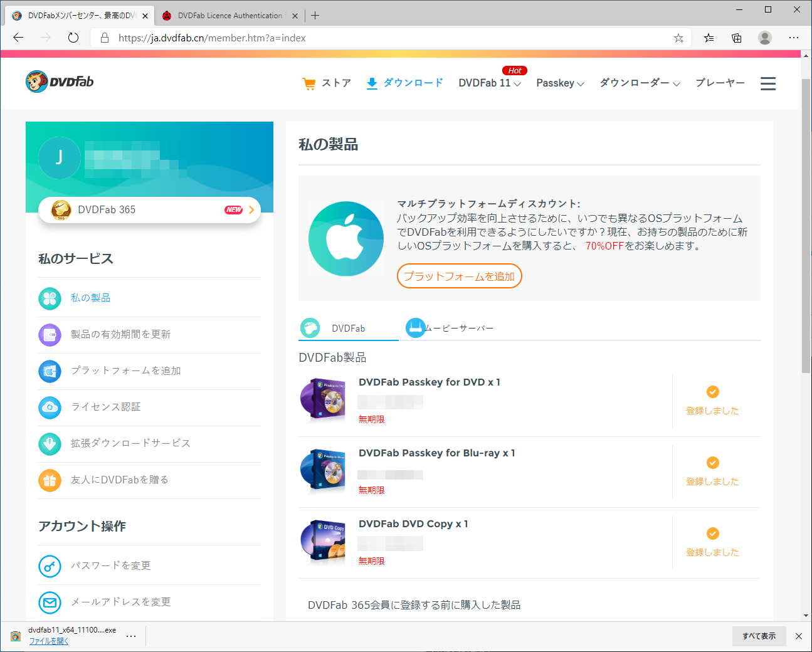Click the page vertical scrollbar thumb
Image resolution: width=812 pixels, height=652 pixels.
pos(806,226)
